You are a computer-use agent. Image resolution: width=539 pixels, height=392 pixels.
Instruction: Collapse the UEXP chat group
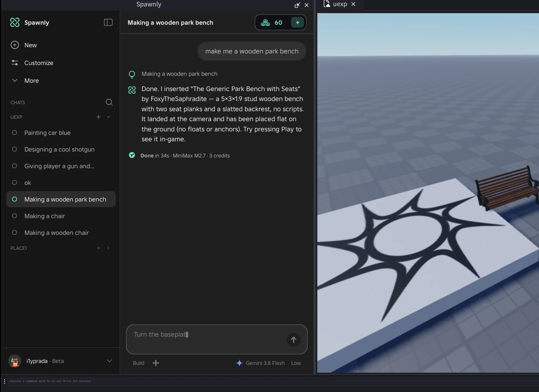[108, 117]
